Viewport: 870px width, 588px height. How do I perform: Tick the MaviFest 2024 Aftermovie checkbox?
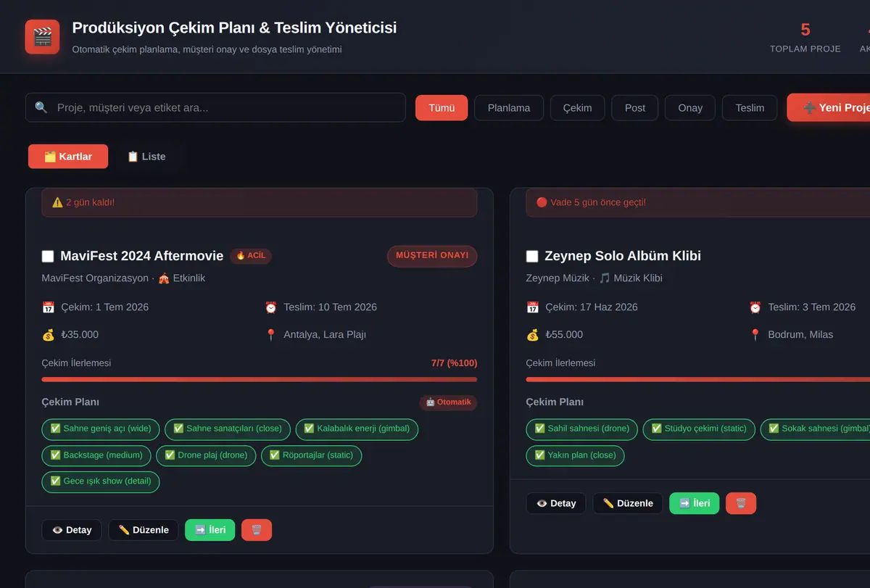(48, 256)
